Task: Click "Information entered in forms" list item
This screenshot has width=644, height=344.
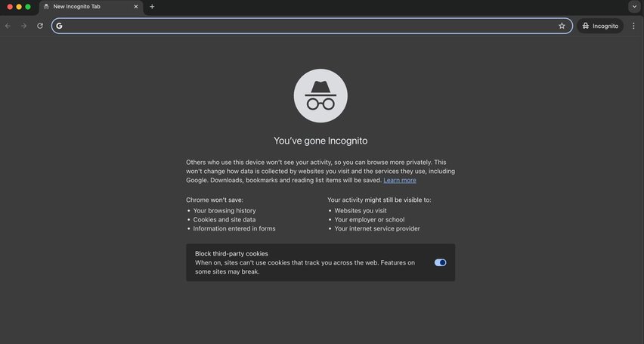Action: click(234, 228)
